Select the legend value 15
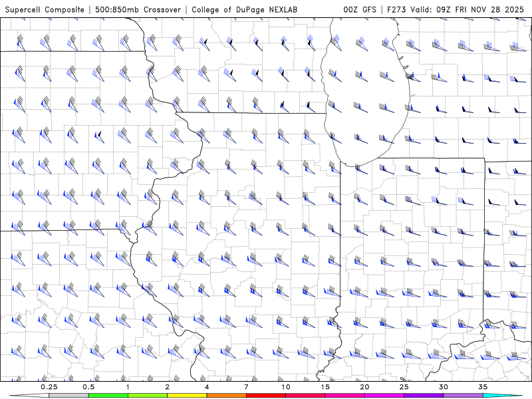This screenshot has height=399, width=532. (325, 387)
